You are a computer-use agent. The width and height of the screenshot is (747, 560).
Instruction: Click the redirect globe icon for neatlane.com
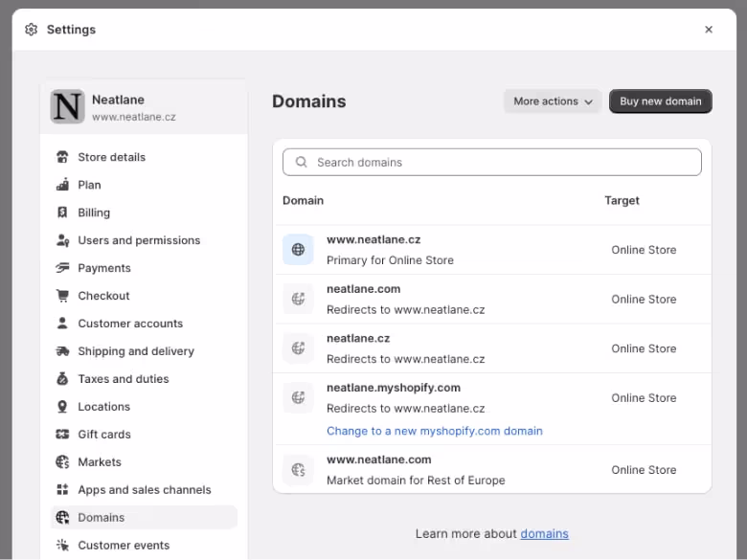tap(298, 299)
